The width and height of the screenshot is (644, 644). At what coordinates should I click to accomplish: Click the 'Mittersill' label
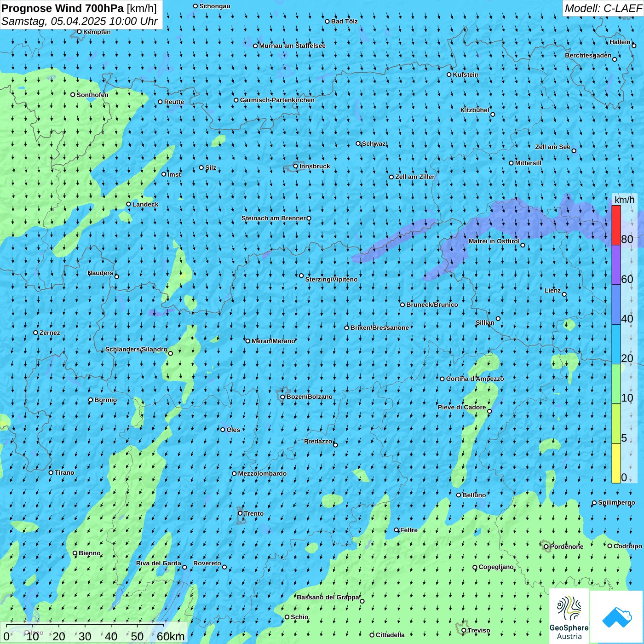point(528,163)
